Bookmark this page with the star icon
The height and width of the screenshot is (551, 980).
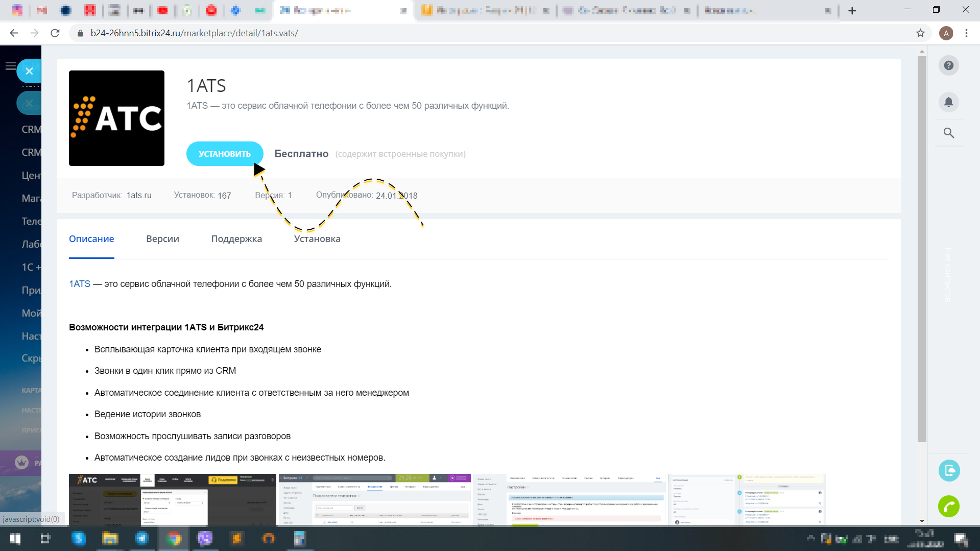(920, 33)
